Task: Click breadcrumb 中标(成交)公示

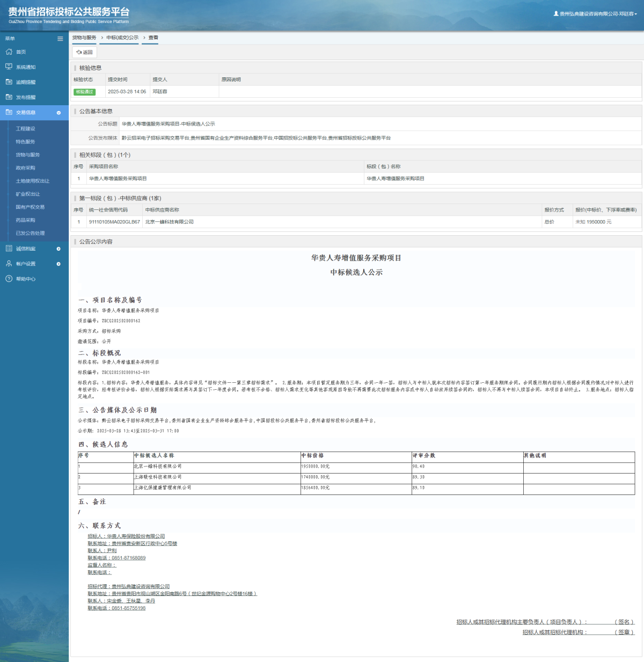Action: (x=122, y=38)
